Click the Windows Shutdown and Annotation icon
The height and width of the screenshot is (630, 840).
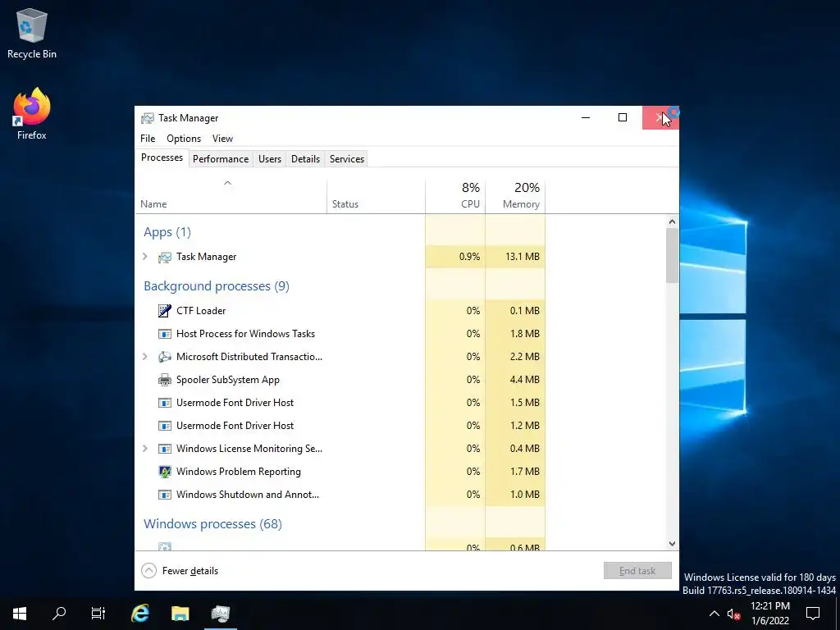click(164, 495)
